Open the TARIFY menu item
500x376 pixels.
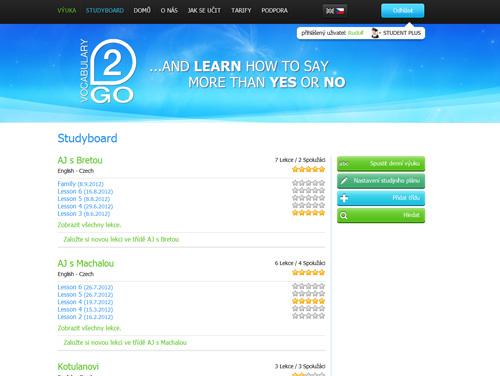point(241,11)
